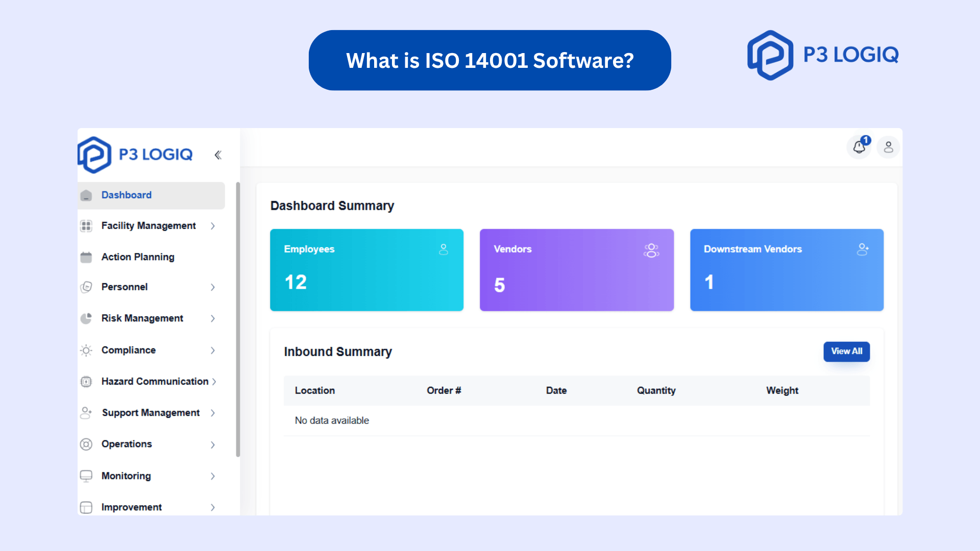Expand the Compliance chevron
This screenshot has height=551, width=980.
[x=213, y=350]
